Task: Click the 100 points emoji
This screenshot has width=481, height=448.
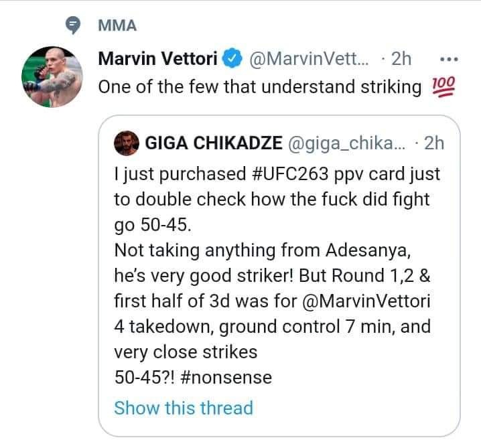Action: 443,87
